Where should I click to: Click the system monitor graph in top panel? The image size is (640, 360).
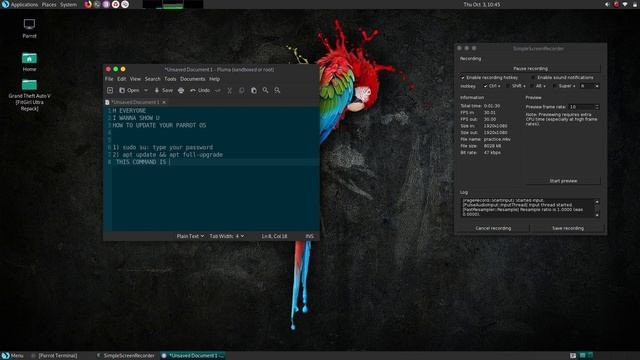pos(173,4)
